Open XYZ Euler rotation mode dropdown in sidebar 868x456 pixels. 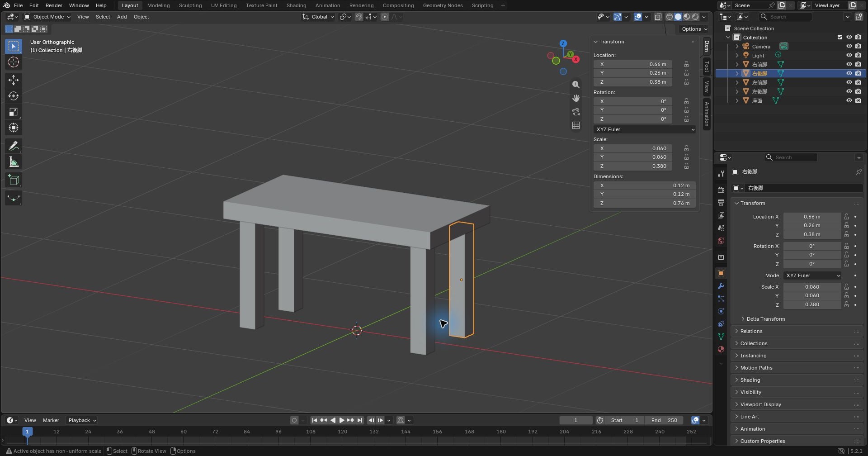point(644,129)
